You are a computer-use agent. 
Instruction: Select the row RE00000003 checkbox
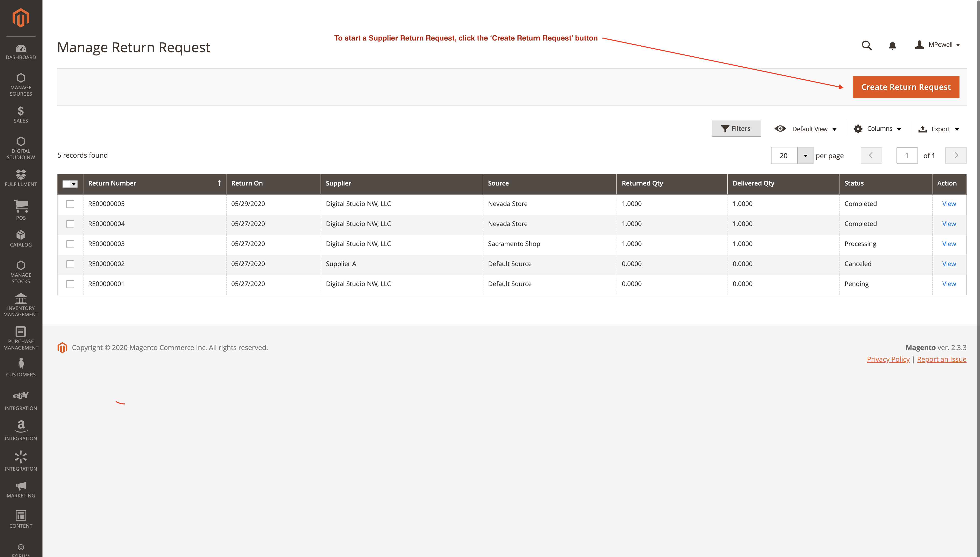[70, 244]
